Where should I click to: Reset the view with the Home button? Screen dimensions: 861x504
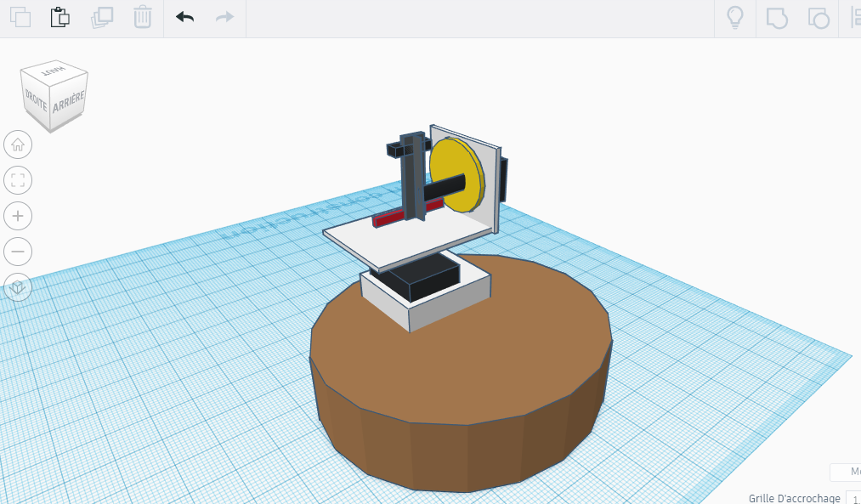coord(18,145)
